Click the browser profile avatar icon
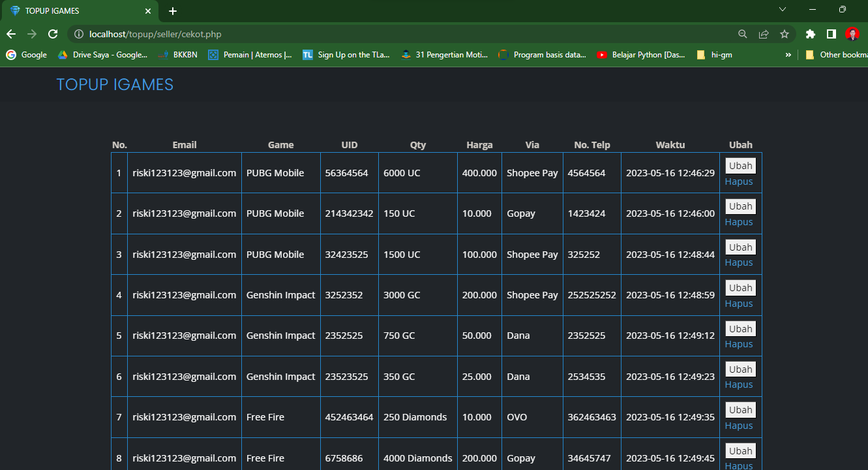Screen dimensions: 868x470 click(x=852, y=34)
